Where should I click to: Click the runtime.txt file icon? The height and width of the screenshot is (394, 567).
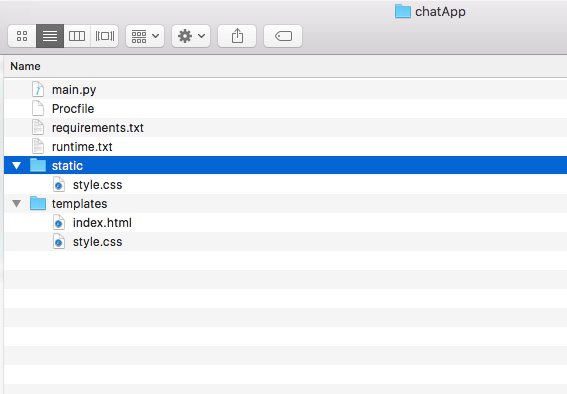tap(38, 146)
